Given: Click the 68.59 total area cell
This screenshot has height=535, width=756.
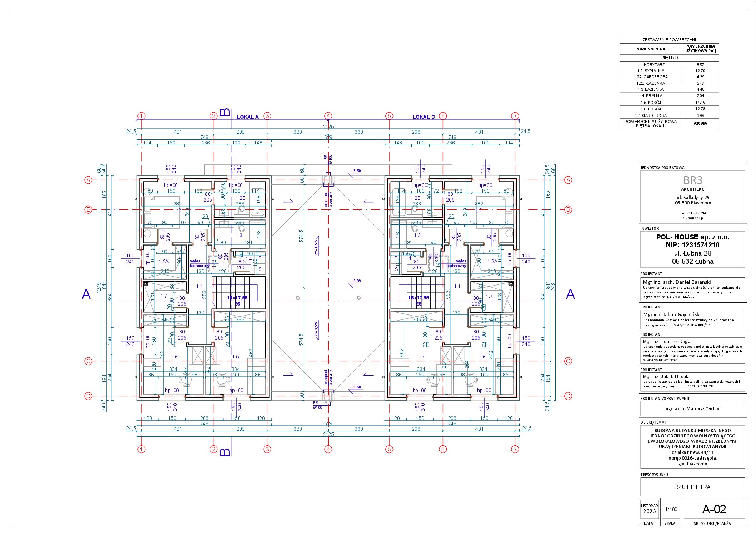Looking at the screenshot, I should 700,124.
